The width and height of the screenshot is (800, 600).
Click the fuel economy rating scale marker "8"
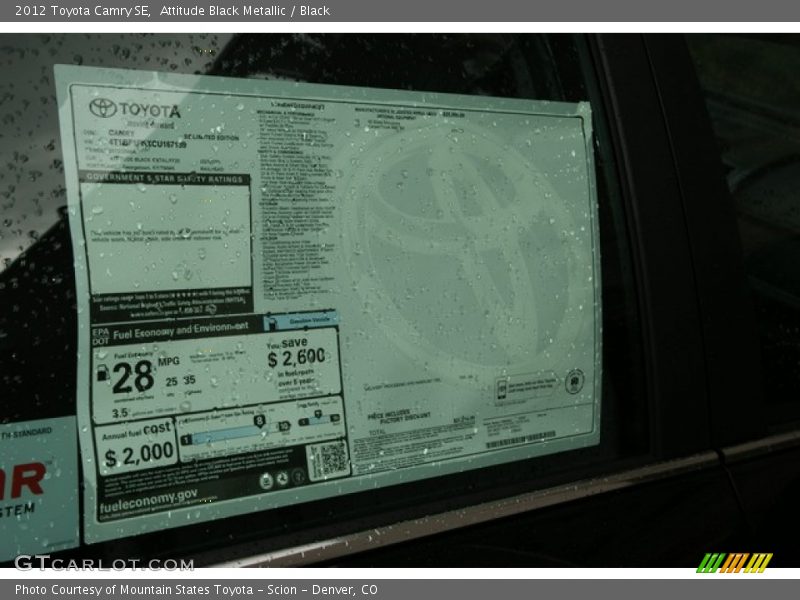pyautogui.click(x=259, y=421)
